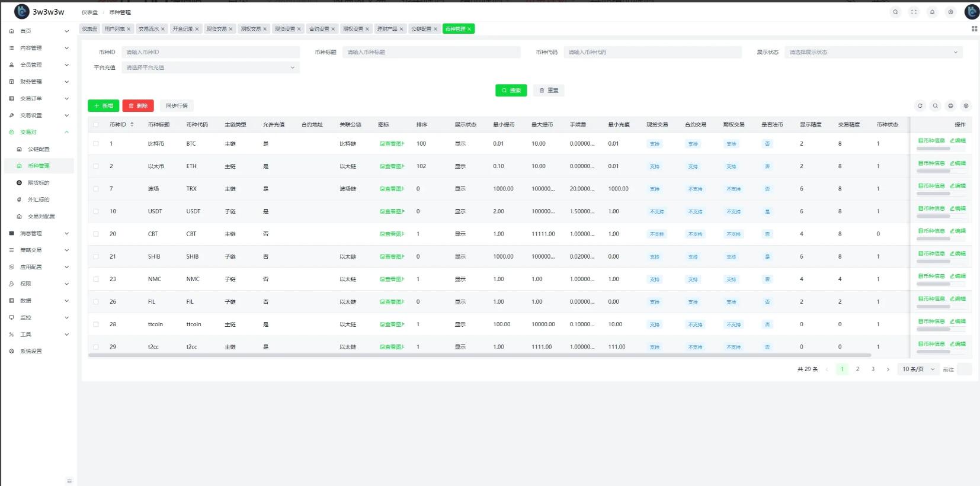Click the grid icon at tab bar's right end
The width and height of the screenshot is (980, 486).
click(974, 28)
